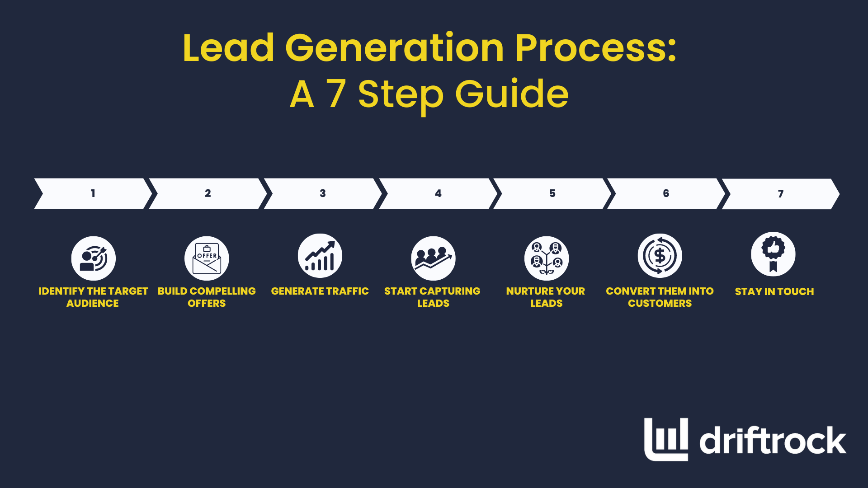
Task: Click step 7 in the process flow
Action: click(778, 193)
